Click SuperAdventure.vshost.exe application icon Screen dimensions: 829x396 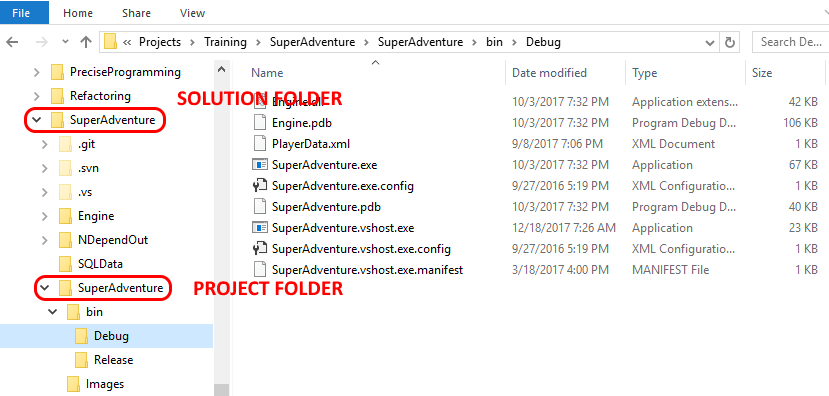point(260,228)
